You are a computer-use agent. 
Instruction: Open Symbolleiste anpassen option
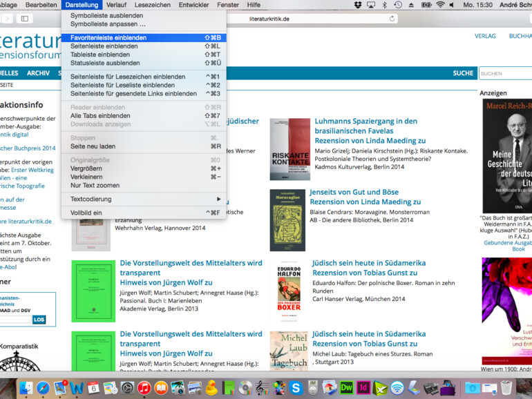pos(144,24)
